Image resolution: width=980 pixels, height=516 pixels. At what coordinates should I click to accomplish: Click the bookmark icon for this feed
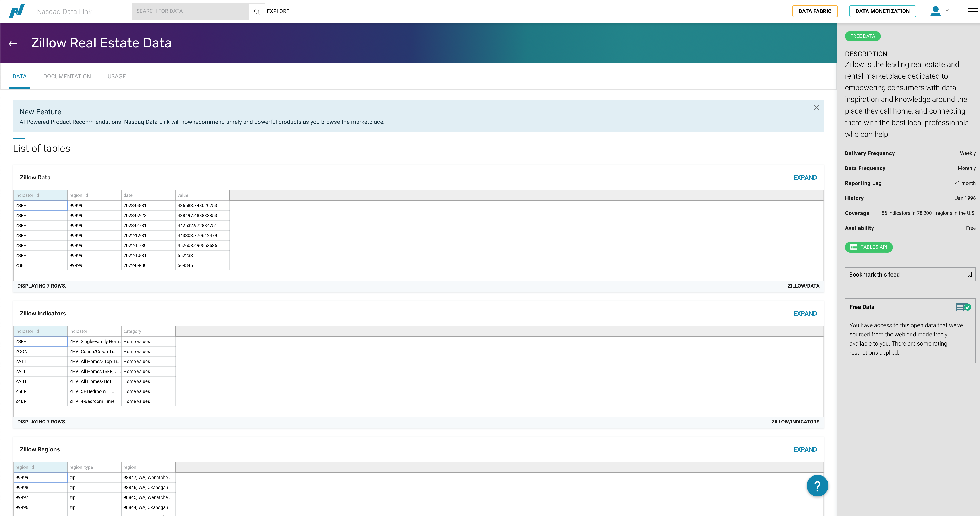pos(969,275)
